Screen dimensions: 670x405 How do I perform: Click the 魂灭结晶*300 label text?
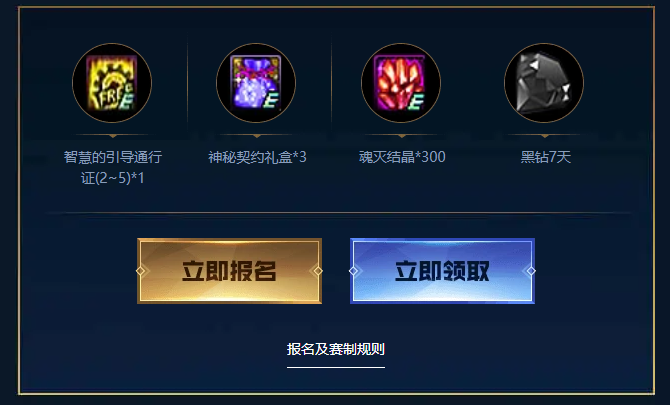[x=402, y=157]
